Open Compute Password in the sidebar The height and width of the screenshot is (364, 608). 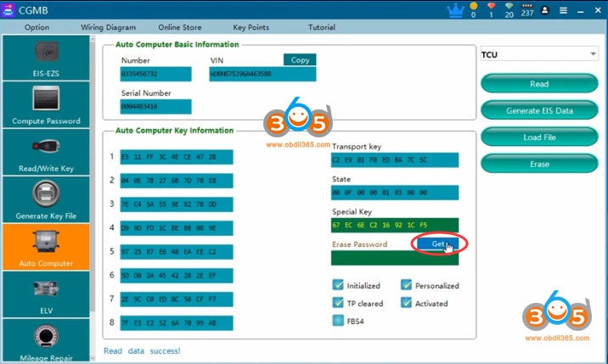(x=46, y=104)
